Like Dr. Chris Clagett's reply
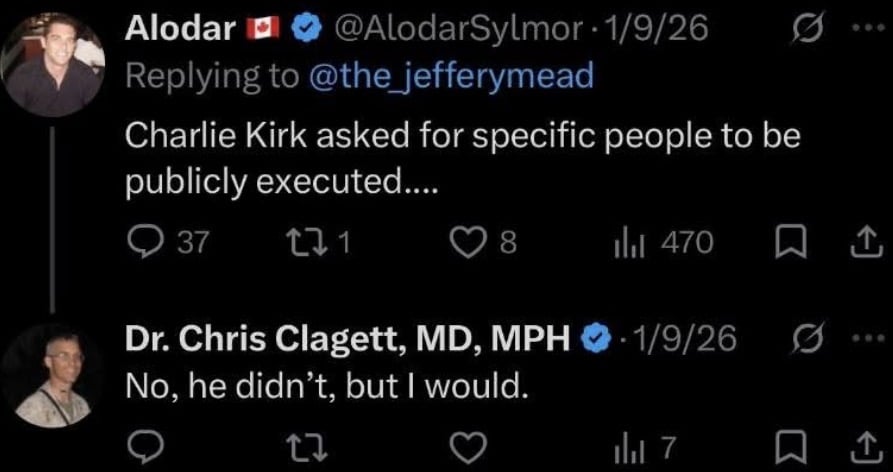893x472 pixels. click(x=467, y=446)
